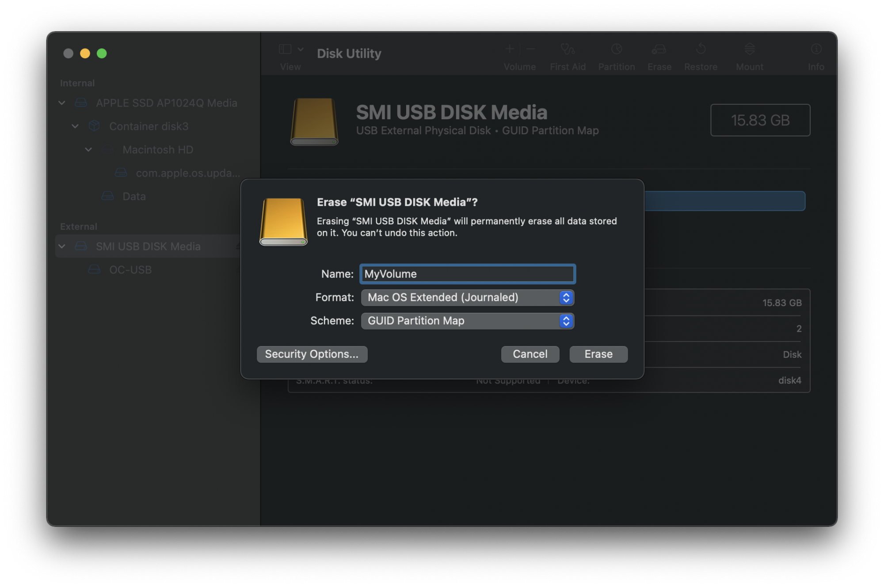Click the Macintosh HD disk icon in sidebar
This screenshot has height=588, width=884.
coord(107,149)
